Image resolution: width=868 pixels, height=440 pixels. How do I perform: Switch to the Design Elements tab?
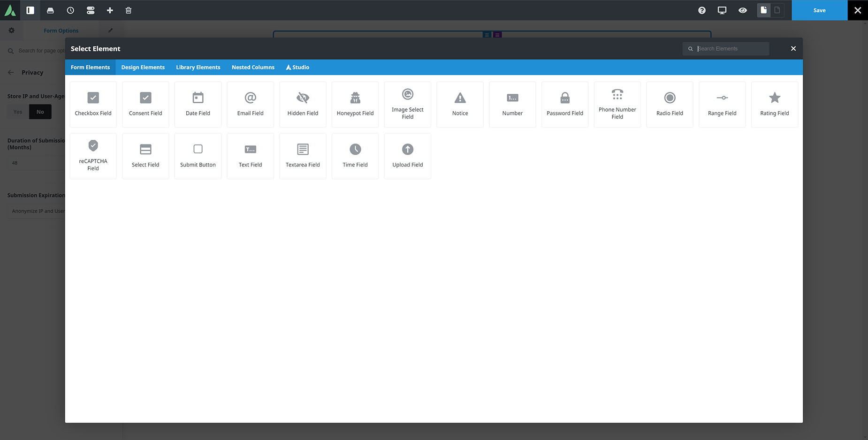pyautogui.click(x=143, y=67)
